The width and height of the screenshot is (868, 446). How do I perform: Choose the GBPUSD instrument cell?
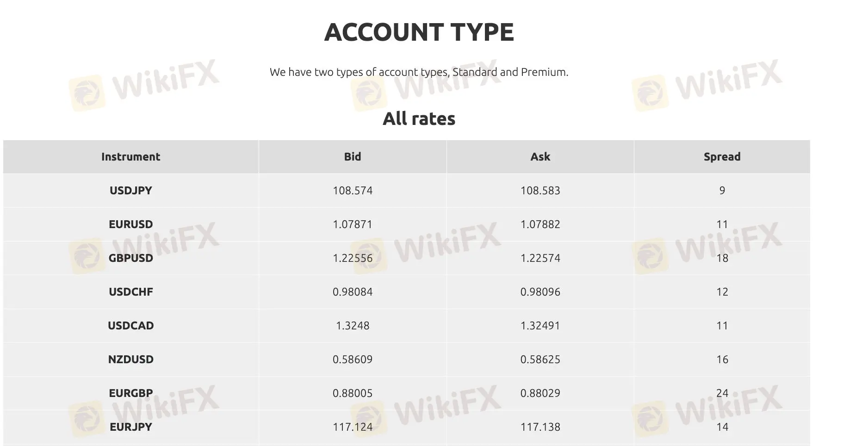[x=130, y=258]
